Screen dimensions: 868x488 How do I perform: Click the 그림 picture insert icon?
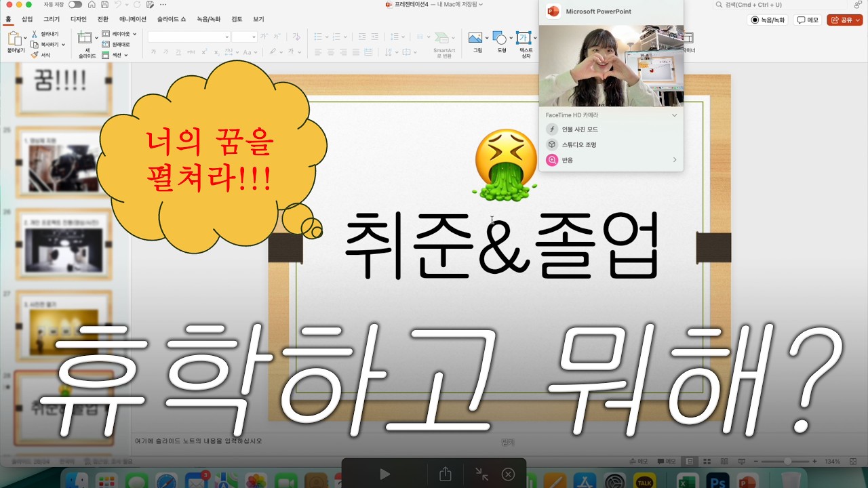[475, 38]
